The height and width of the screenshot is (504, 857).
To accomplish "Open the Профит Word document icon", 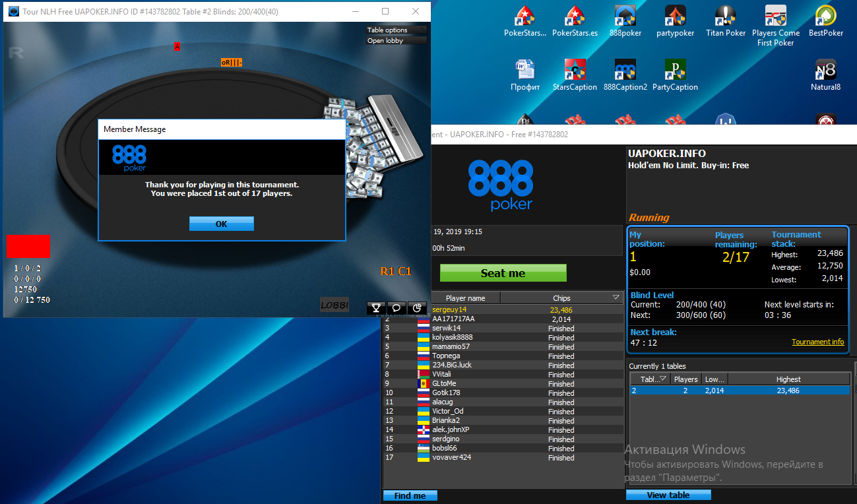I will tap(525, 75).
